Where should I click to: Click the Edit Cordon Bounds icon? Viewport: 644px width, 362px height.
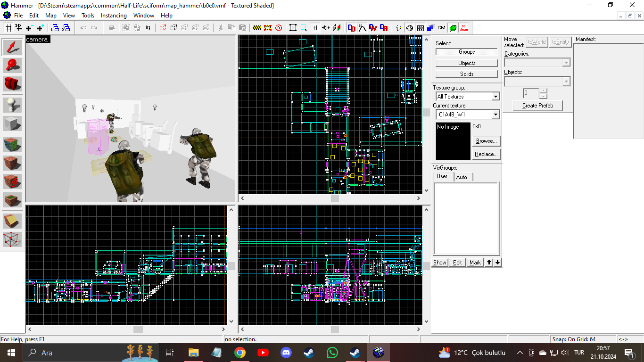click(x=268, y=28)
